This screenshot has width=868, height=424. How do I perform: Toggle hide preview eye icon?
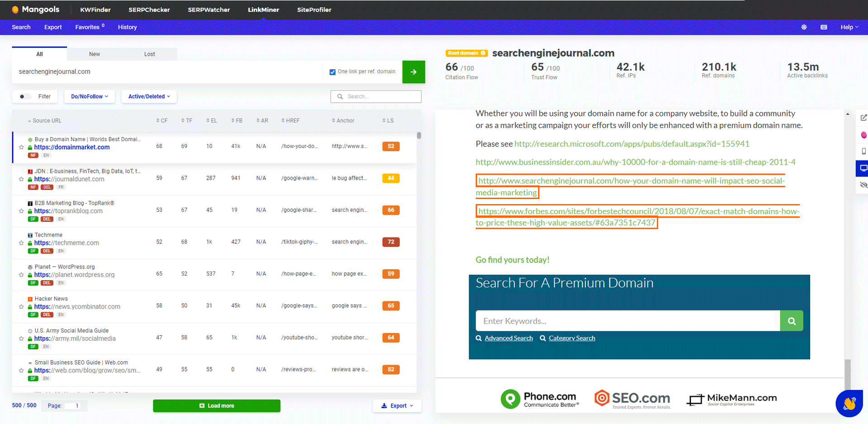click(863, 185)
